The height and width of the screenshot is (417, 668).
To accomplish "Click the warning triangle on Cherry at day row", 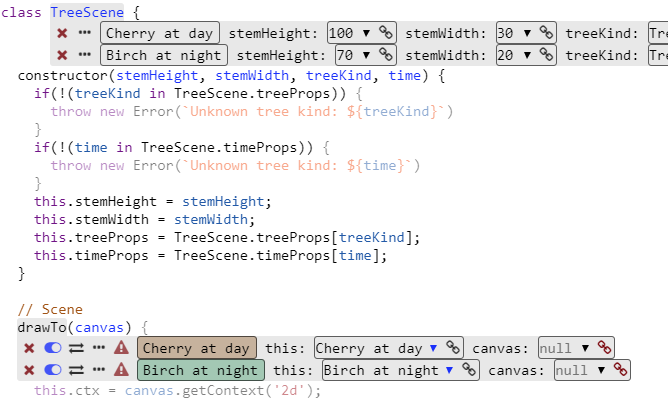I will (x=121, y=348).
